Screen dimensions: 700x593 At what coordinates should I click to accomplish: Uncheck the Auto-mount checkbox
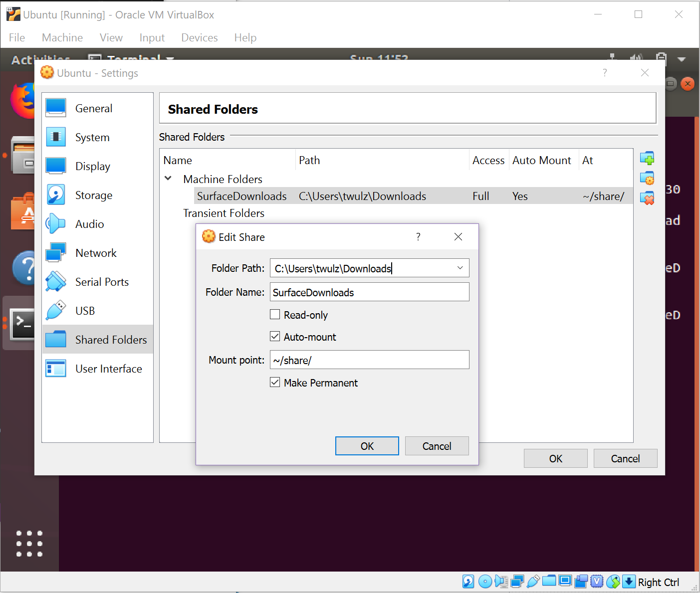pos(275,336)
